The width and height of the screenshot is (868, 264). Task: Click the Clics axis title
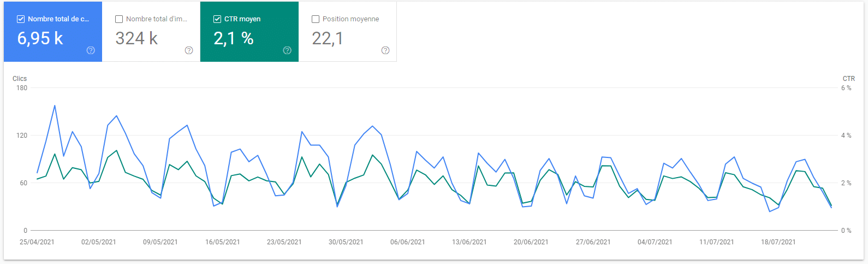click(20, 79)
